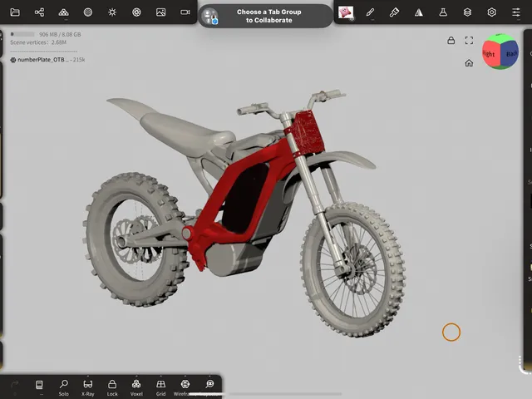Image resolution: width=532 pixels, height=399 pixels.
Task: Open the Scene hierarchy menu
Action: pos(39,12)
